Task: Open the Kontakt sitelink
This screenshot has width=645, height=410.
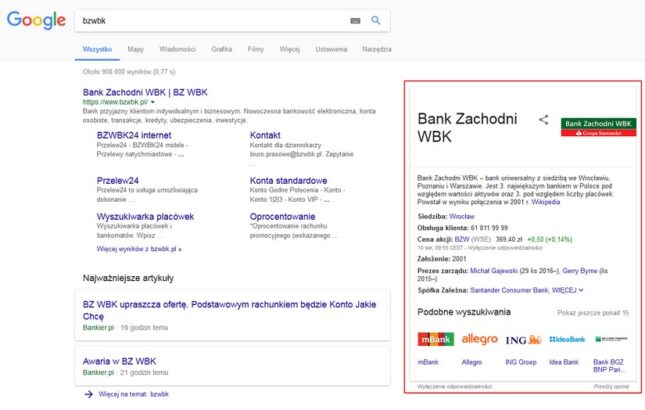Action: click(x=265, y=135)
